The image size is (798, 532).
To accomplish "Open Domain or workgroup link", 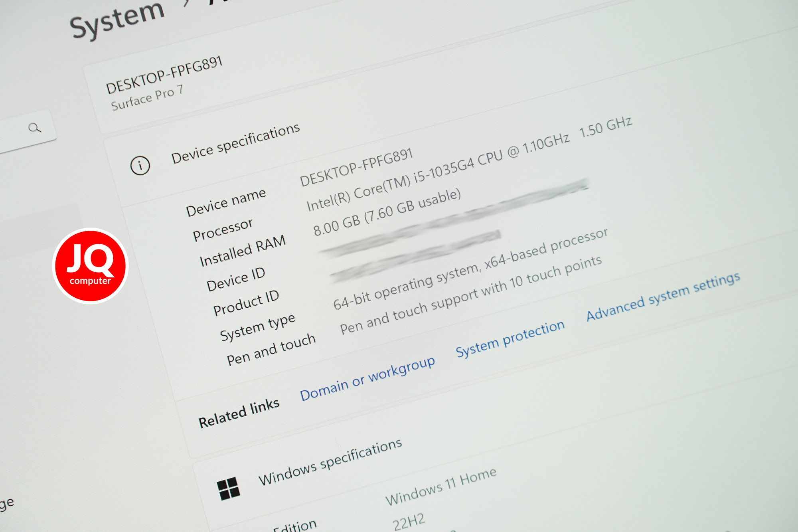I will pos(367,378).
